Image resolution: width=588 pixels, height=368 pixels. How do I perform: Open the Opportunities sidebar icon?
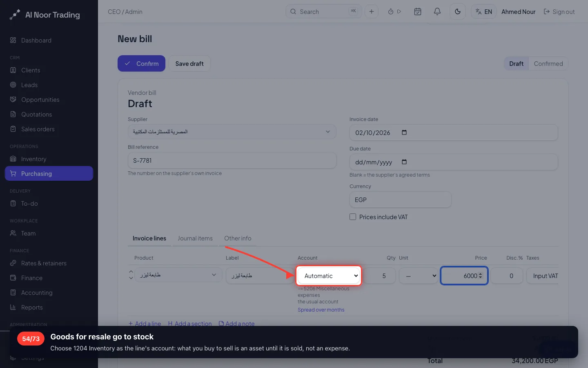[x=13, y=99]
